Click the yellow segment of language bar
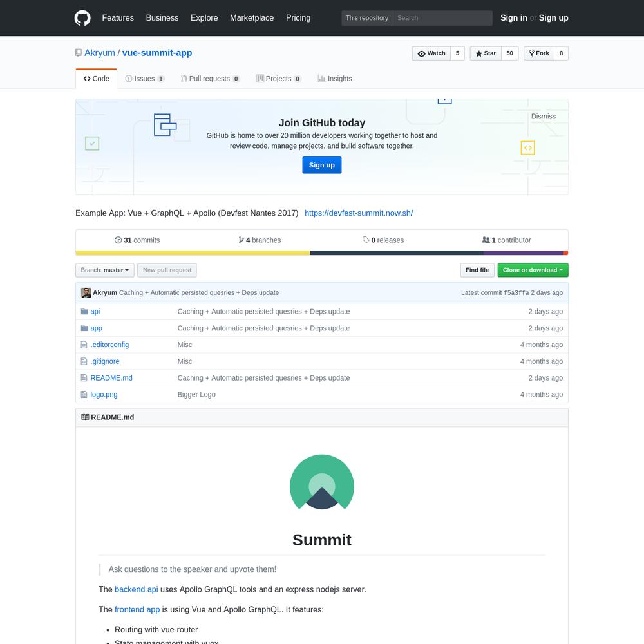This screenshot has height=644, width=644. pyautogui.click(x=193, y=253)
